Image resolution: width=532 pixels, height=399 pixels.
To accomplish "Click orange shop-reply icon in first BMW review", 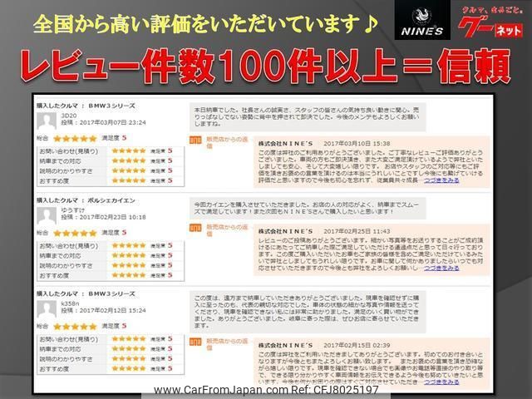I will tap(196, 140).
